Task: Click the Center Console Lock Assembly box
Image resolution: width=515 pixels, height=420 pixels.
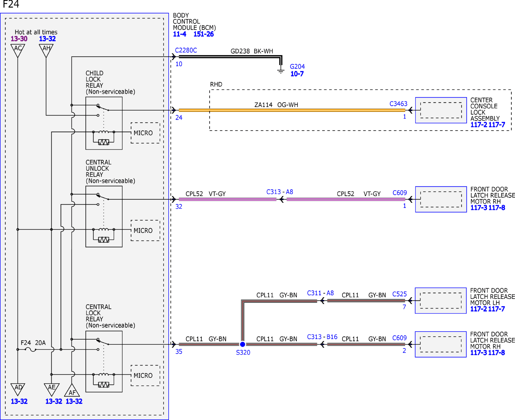Action: tap(441, 110)
